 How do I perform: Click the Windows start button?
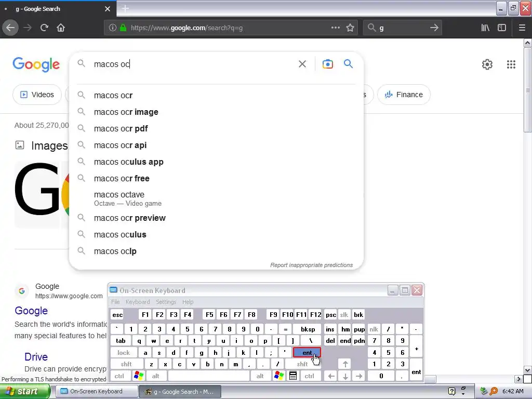coord(24,392)
